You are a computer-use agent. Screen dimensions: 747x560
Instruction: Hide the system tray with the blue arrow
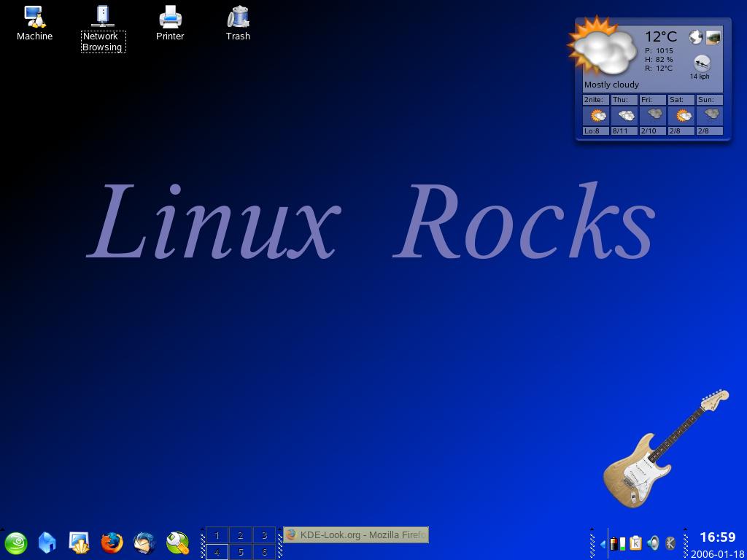click(603, 544)
